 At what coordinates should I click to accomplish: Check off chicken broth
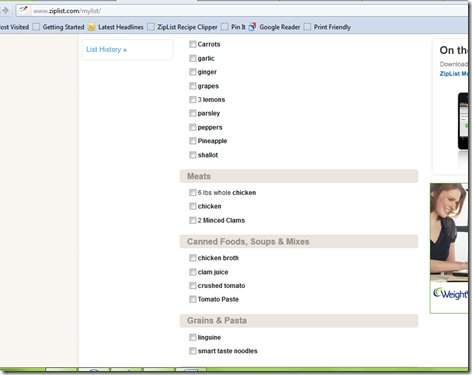192,258
